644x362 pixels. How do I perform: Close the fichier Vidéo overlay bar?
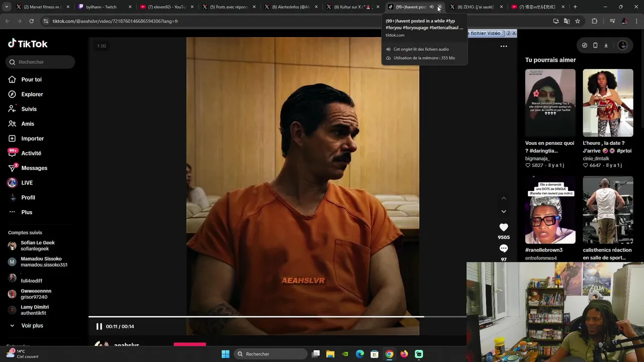coord(514,33)
